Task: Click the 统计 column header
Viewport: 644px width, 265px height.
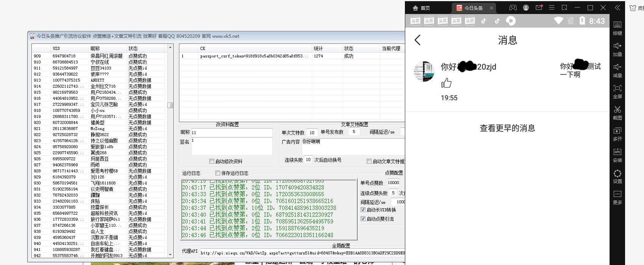Action: [327, 48]
